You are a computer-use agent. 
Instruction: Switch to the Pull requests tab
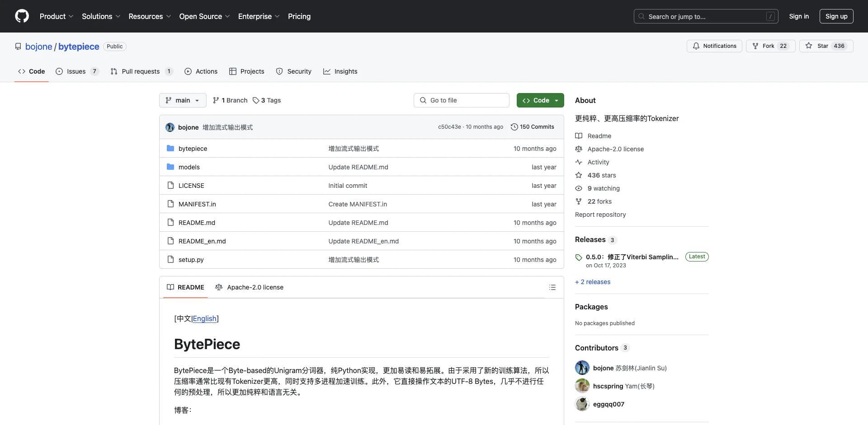[x=142, y=71]
